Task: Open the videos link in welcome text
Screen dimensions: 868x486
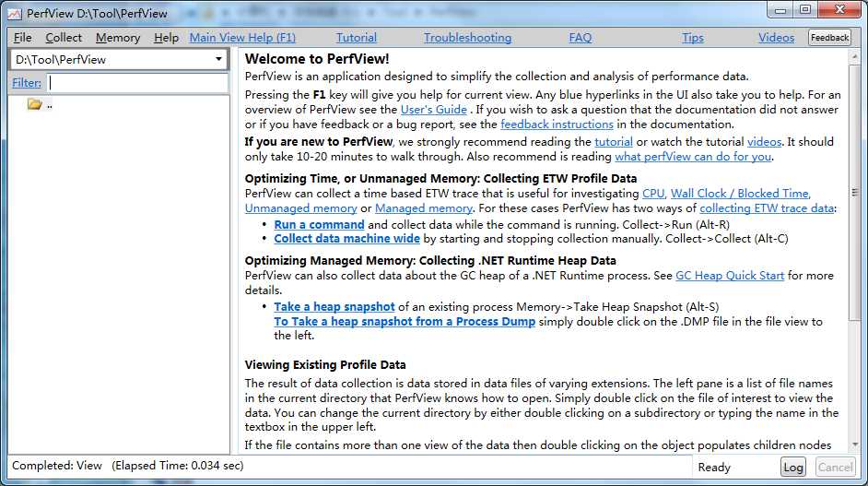Action: (x=764, y=141)
